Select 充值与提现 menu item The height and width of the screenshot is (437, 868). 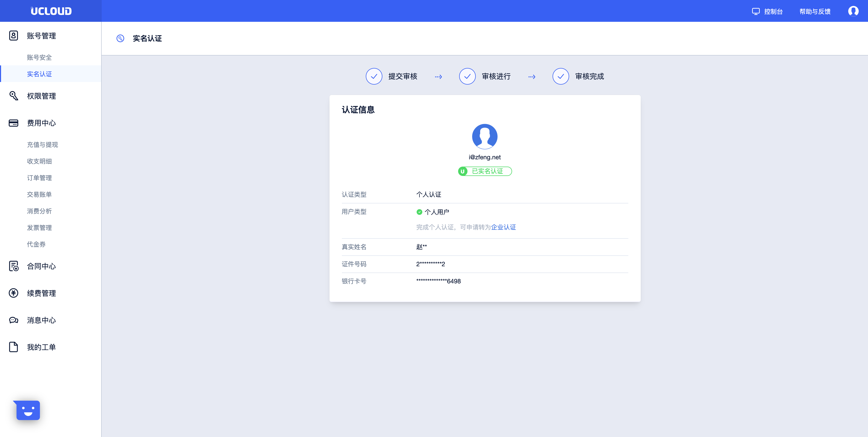pyautogui.click(x=43, y=145)
